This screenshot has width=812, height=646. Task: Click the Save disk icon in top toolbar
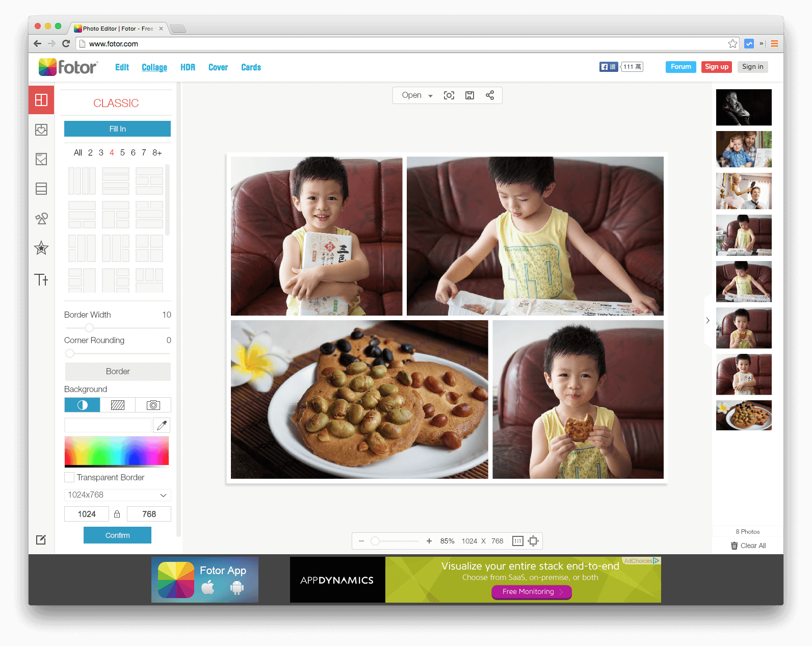[469, 95]
